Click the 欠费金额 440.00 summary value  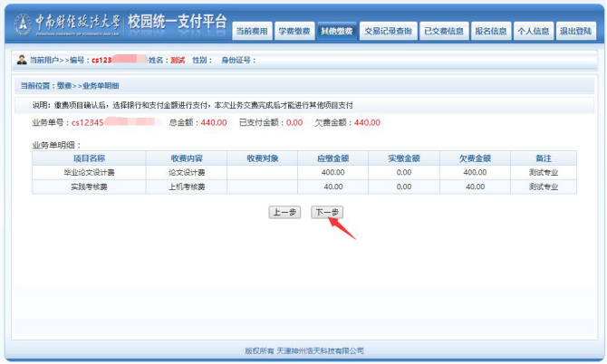click(x=367, y=122)
